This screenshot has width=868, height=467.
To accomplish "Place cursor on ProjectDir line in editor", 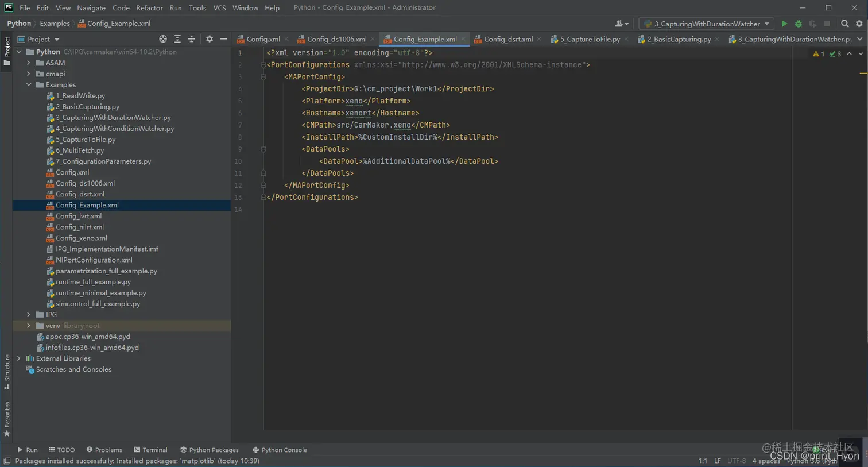I will [398, 89].
